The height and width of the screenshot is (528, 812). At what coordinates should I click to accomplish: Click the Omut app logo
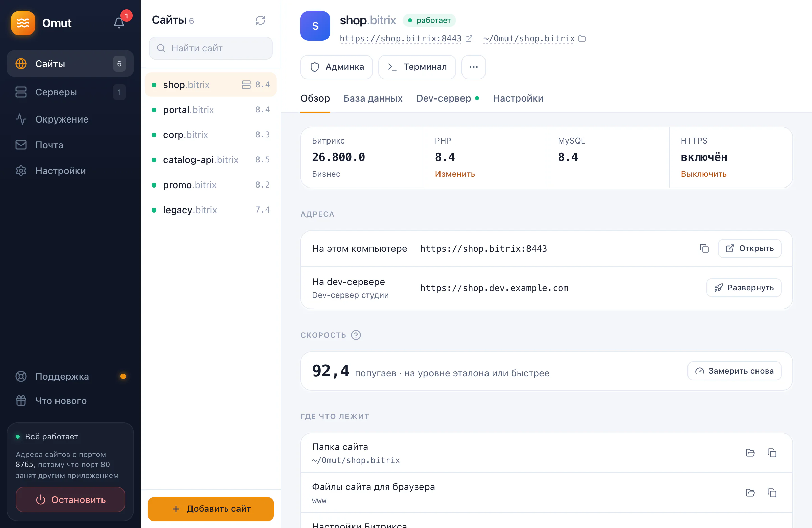pos(23,23)
